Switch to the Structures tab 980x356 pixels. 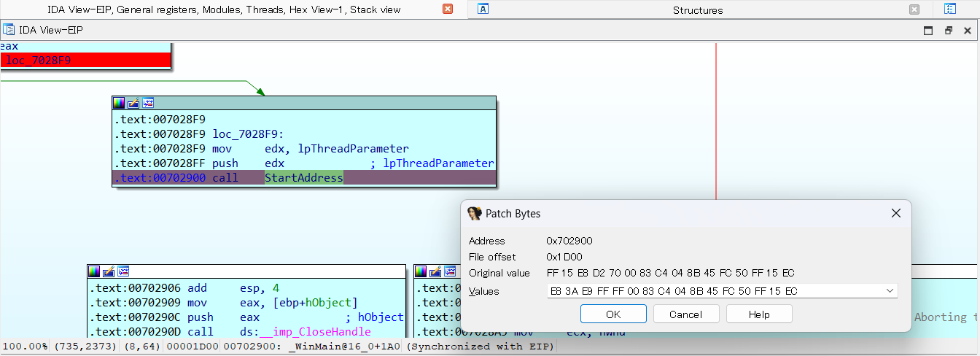click(698, 10)
